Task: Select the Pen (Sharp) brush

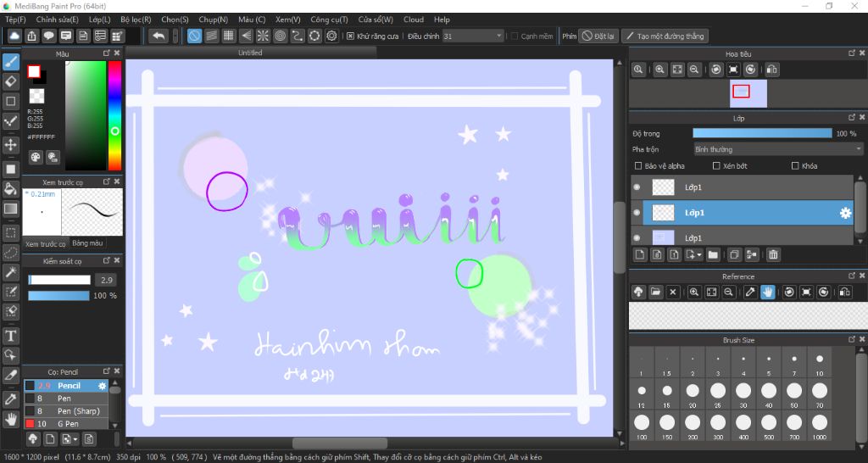Action: pos(66,411)
